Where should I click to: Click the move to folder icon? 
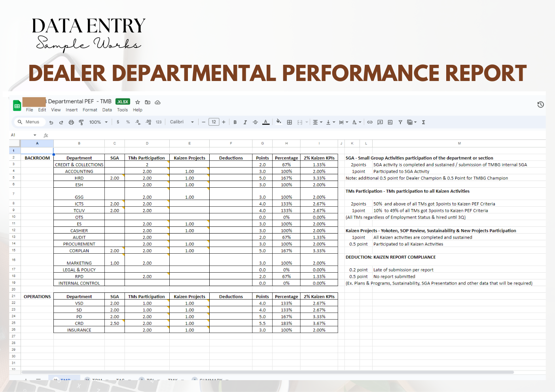tap(148, 102)
